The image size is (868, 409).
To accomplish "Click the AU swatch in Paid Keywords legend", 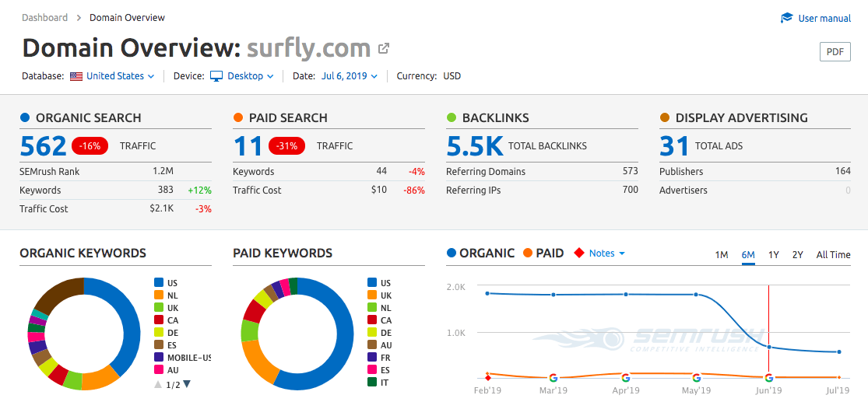I will click(372, 345).
